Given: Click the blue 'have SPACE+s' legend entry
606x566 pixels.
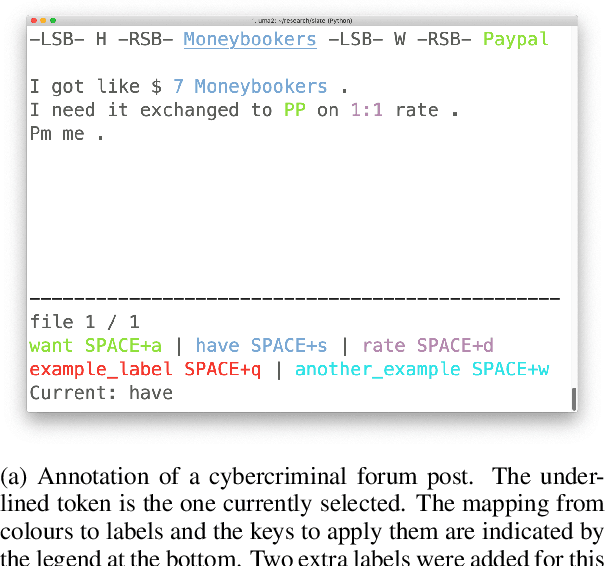Looking at the screenshot, I should point(261,346).
